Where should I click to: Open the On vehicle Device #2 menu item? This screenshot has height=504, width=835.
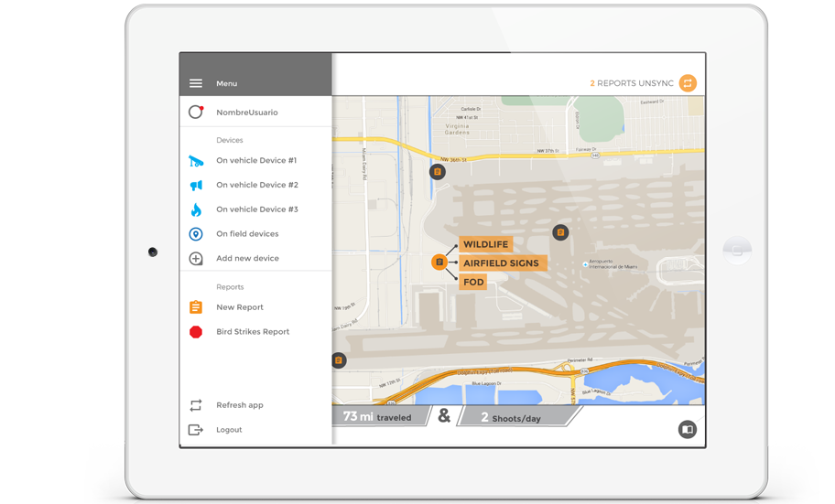tap(255, 185)
